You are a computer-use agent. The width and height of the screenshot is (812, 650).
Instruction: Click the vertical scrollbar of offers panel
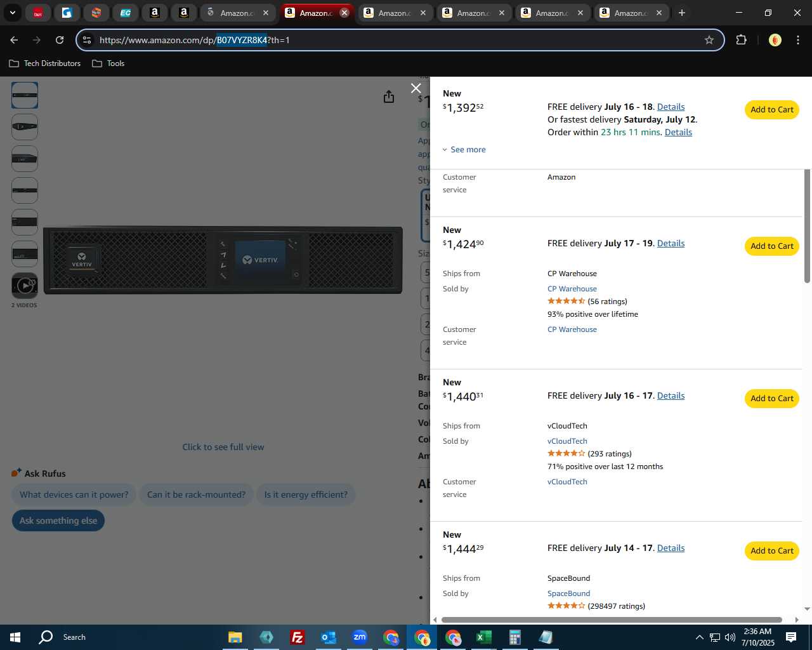pyautogui.click(x=807, y=225)
